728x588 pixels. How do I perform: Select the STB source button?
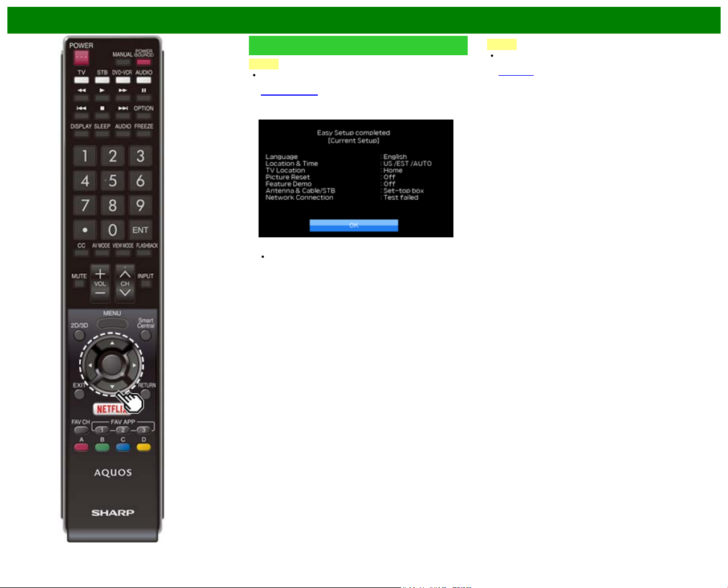pyautogui.click(x=102, y=80)
